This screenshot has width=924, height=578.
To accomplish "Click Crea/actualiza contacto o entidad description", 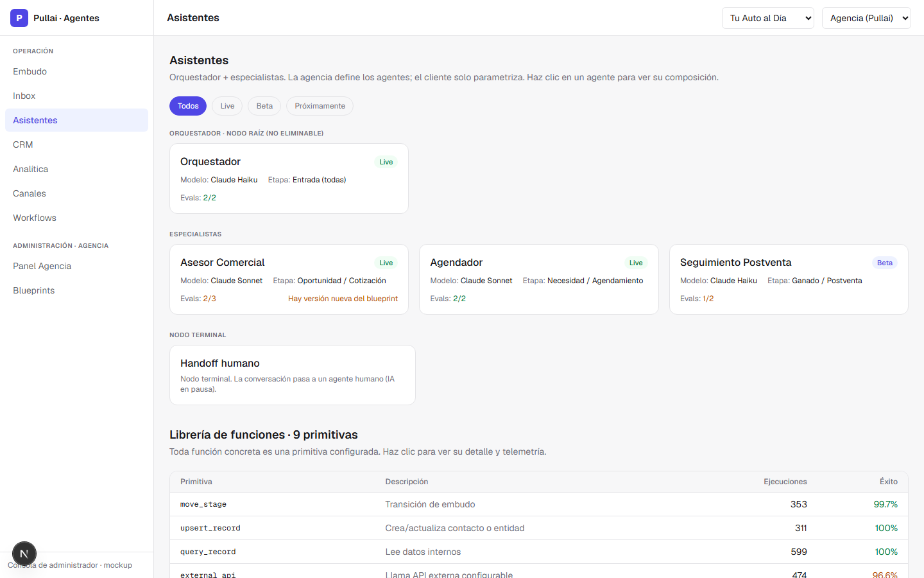I will [455, 528].
